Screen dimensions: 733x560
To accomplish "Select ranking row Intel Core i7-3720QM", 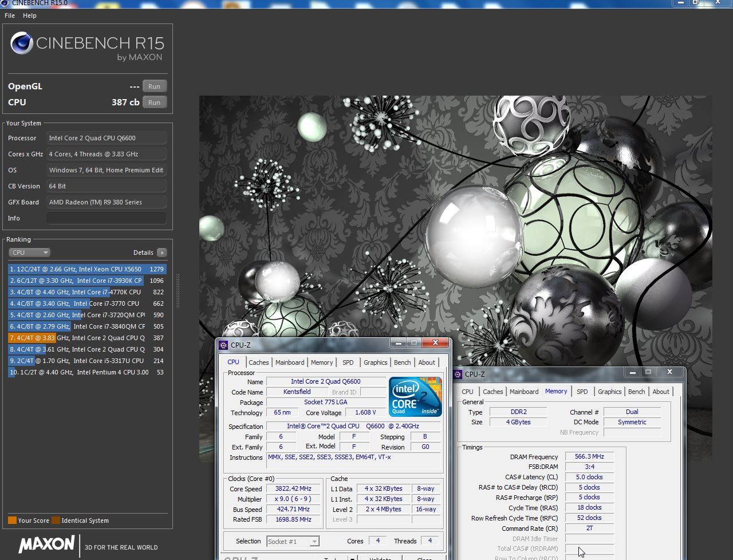I will click(87, 315).
